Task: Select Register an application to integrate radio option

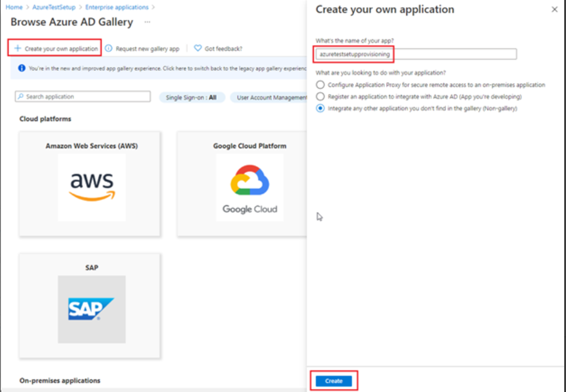Action: pos(320,96)
